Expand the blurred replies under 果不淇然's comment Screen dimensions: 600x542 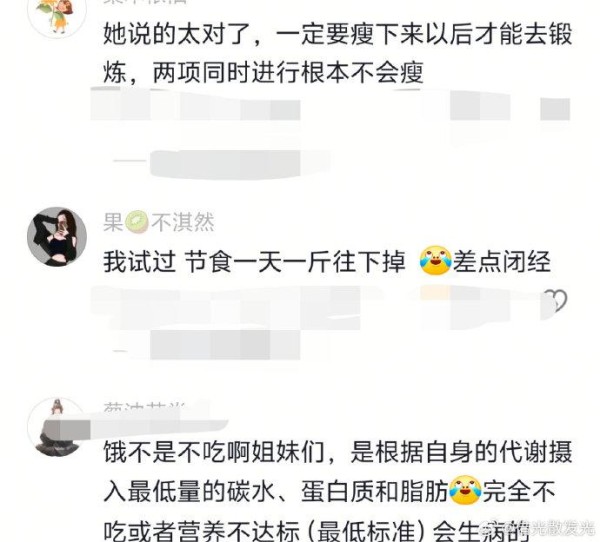207,346
